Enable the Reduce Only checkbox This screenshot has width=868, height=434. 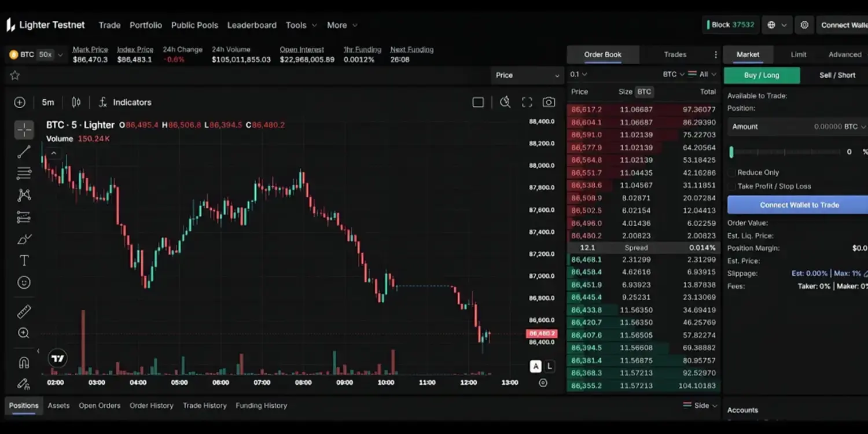click(732, 172)
